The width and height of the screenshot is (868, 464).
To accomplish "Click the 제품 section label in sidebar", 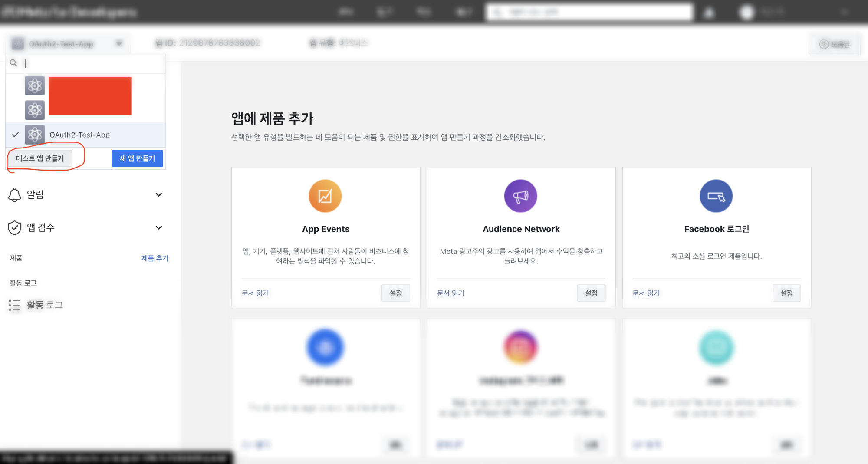I will [16, 258].
